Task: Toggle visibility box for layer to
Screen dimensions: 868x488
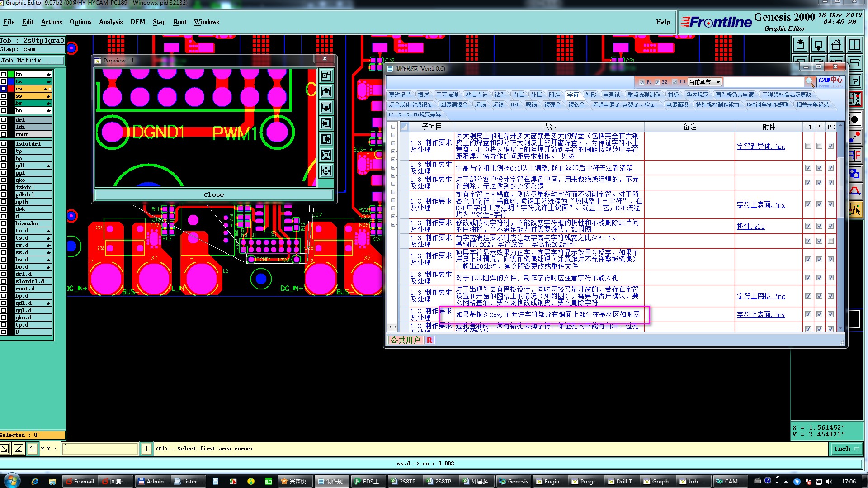Action: (4, 74)
